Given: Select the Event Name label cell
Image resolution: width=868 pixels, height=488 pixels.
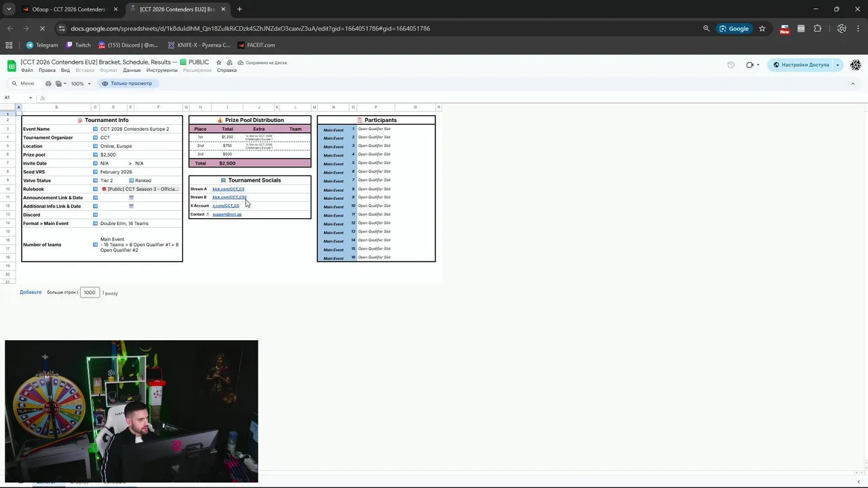Looking at the screenshot, I should point(56,129).
